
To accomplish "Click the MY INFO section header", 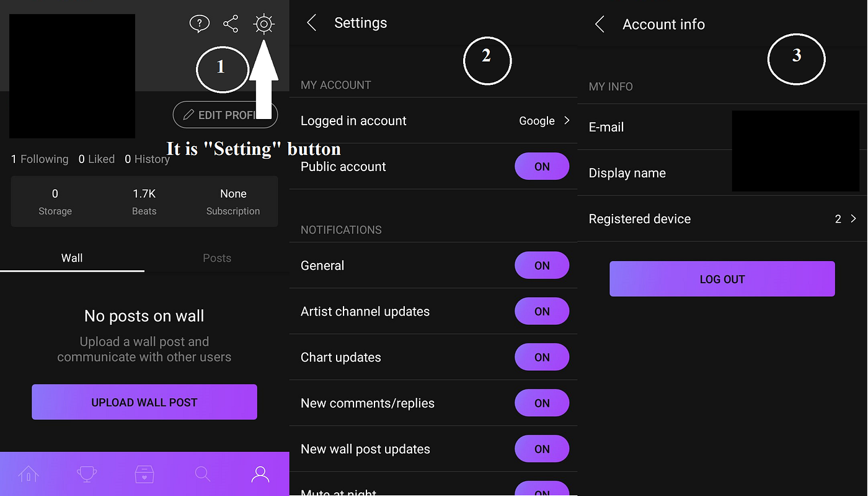I will [611, 87].
